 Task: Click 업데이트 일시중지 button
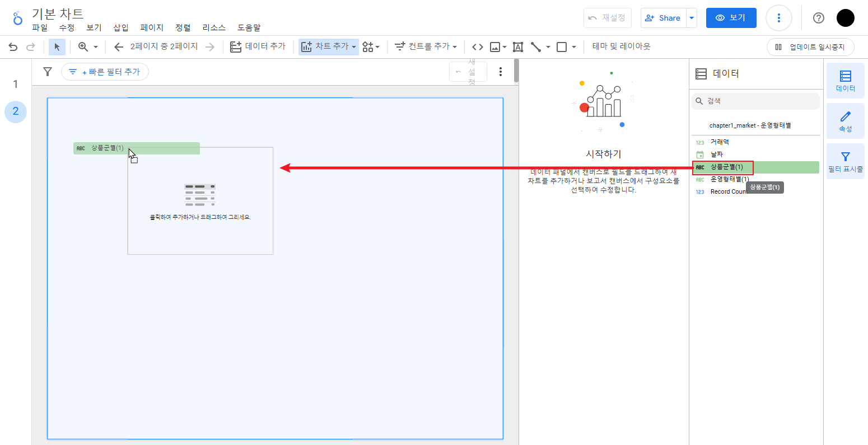coord(810,47)
